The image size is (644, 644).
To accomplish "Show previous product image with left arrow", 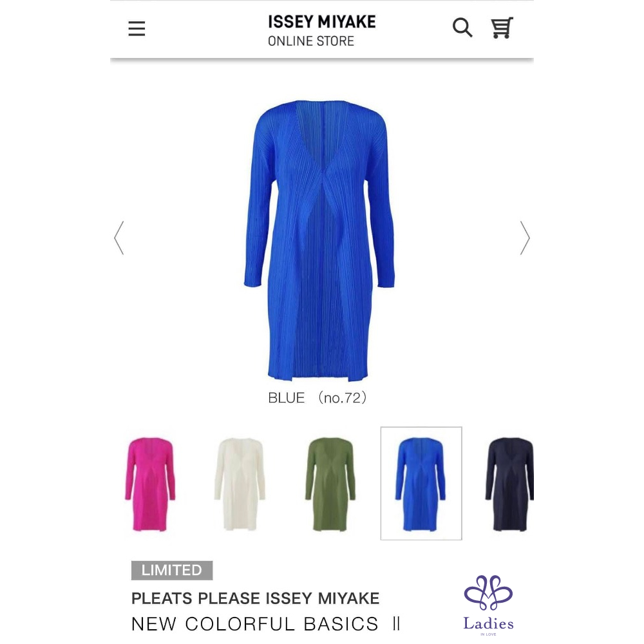I will coord(118,238).
